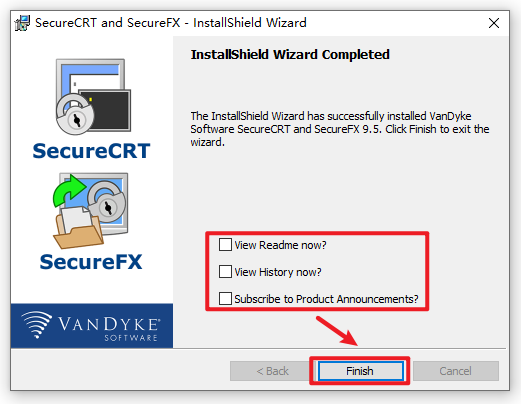Screen dimensions: 521x404
Task: Tick the View History now checkbox
Action: tap(225, 271)
